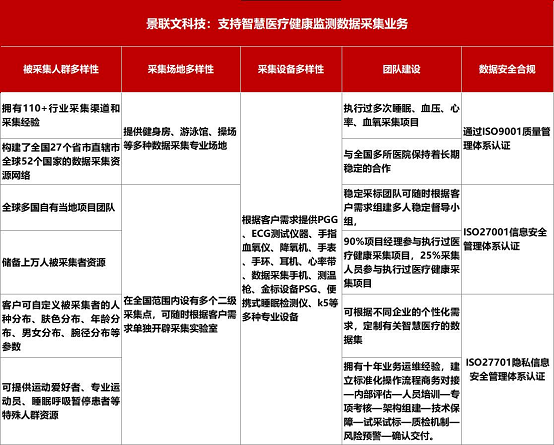Click cell 90%项目经理参与执行过医疗健康采集项目

point(402,262)
